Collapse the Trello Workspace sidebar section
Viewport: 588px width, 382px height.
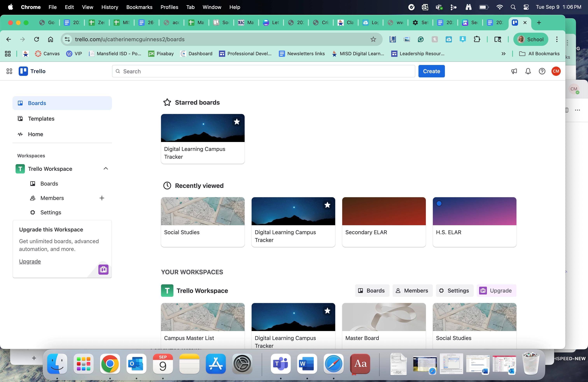tap(106, 168)
